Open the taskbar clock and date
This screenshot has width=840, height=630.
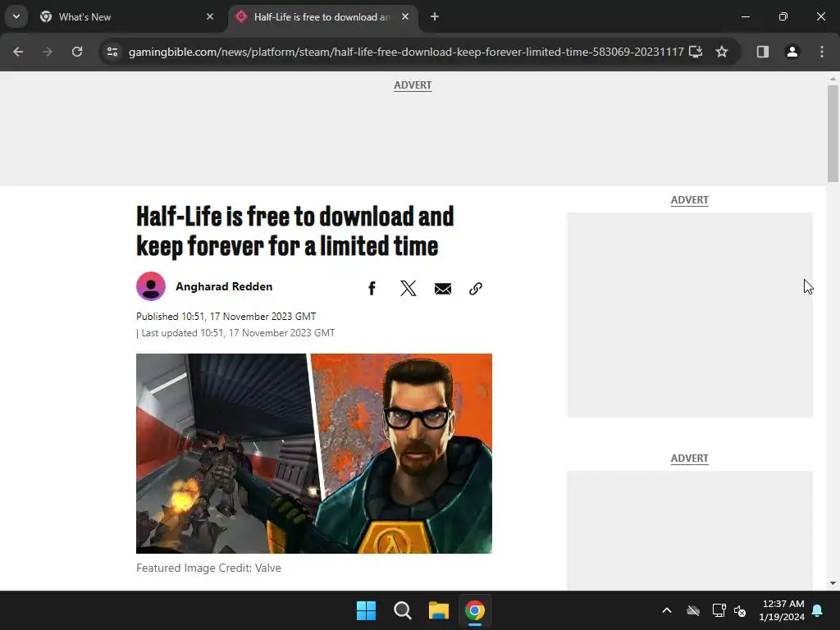coord(782,610)
